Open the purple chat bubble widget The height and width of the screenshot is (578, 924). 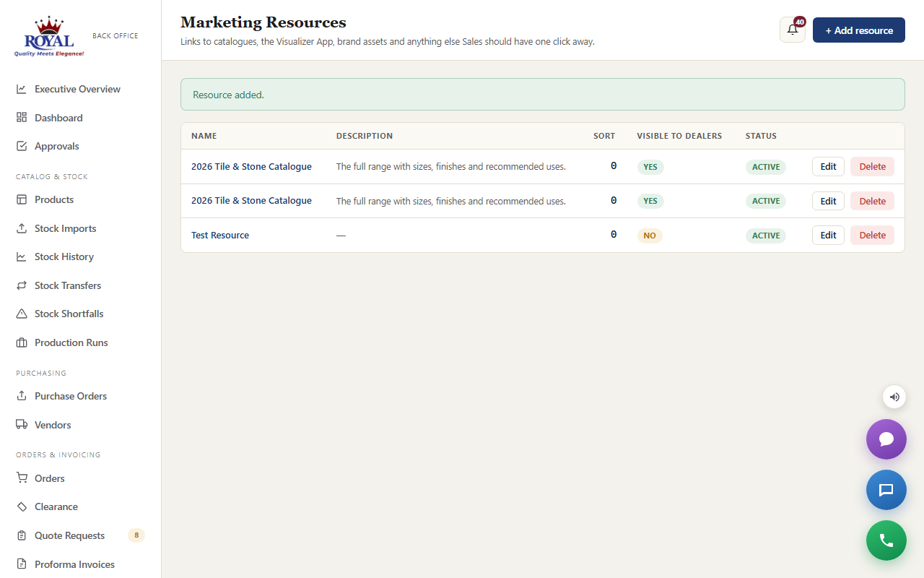point(886,439)
